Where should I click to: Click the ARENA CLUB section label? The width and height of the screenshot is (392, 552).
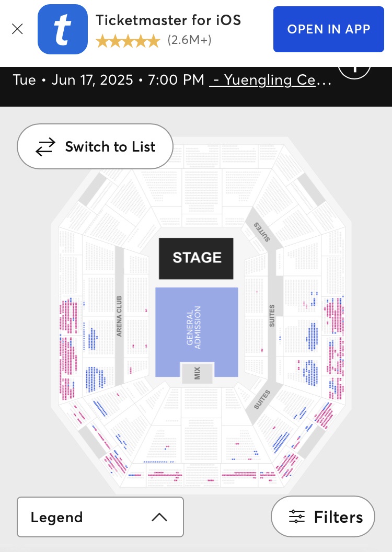click(x=119, y=316)
